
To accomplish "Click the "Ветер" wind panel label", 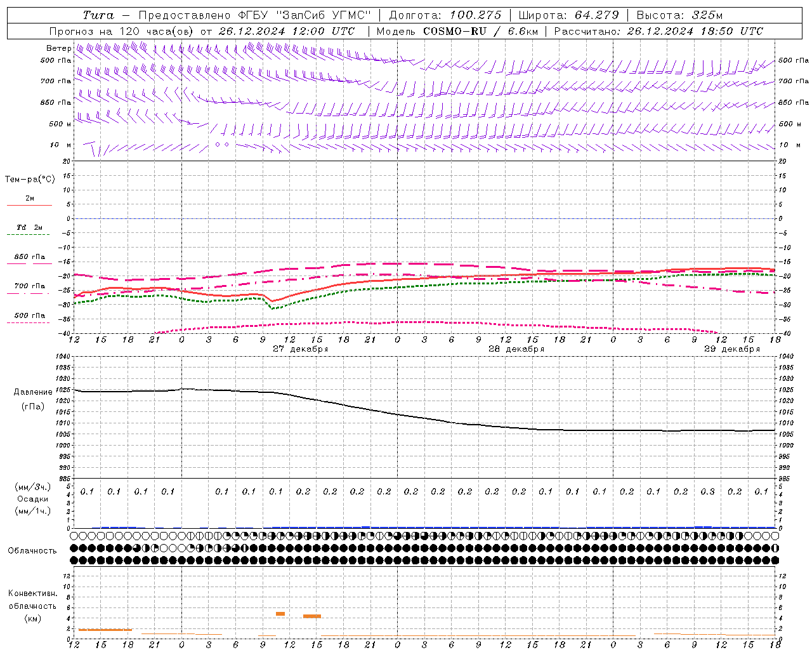I will pyautogui.click(x=58, y=48).
